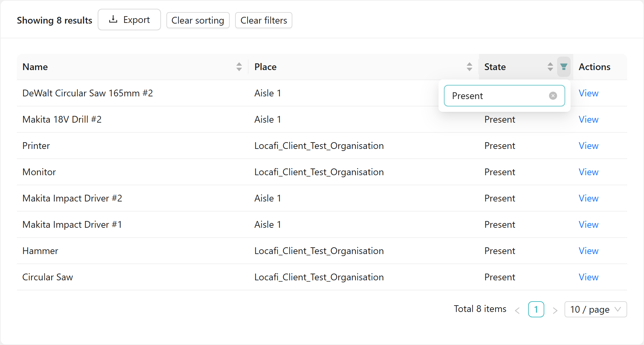Screen dimensions: 644x345
Task: Select the Makita 18V Drill #2 name
Action: coord(62,119)
